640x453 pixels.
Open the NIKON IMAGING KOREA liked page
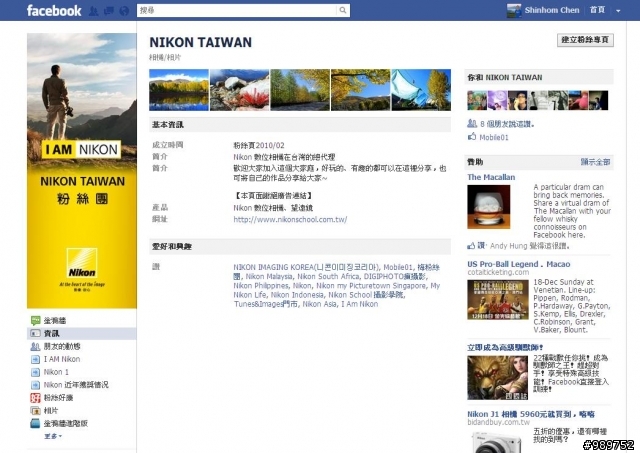pyautogui.click(x=306, y=267)
